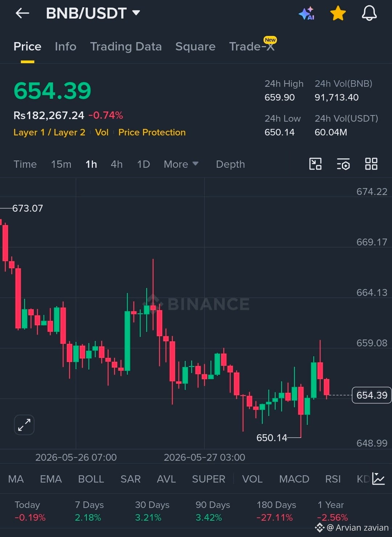Viewport: 392px width, 537px height.
Task: Tap the Today -0.19% performance value
Action: click(30, 517)
